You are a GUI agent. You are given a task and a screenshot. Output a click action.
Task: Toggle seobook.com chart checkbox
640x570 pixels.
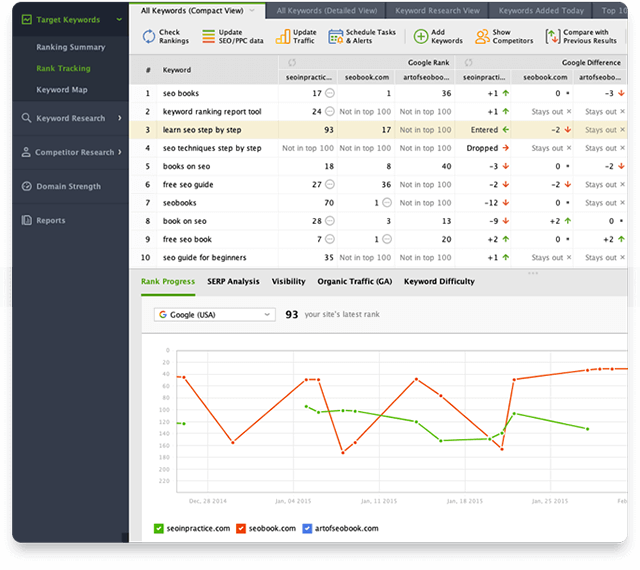point(241,528)
